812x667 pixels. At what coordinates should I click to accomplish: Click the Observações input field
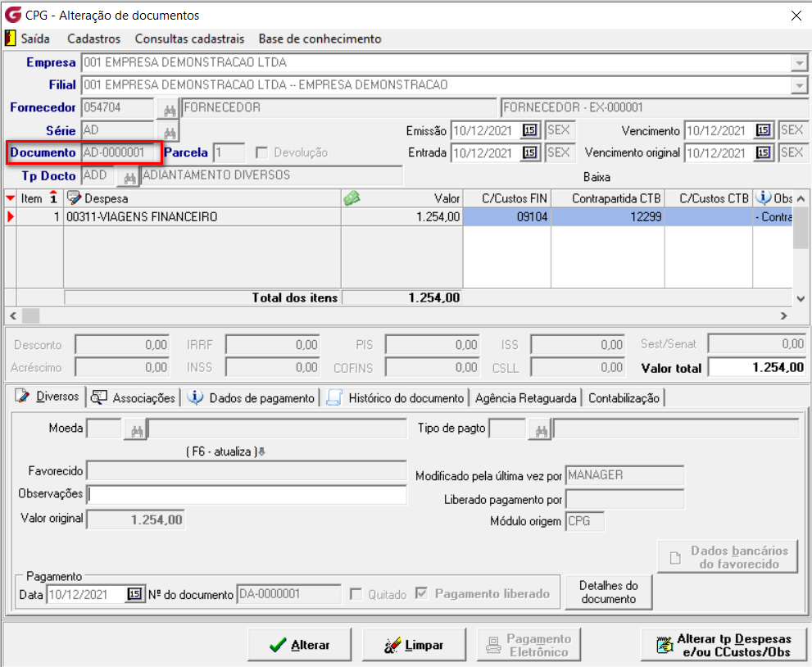tap(247, 495)
